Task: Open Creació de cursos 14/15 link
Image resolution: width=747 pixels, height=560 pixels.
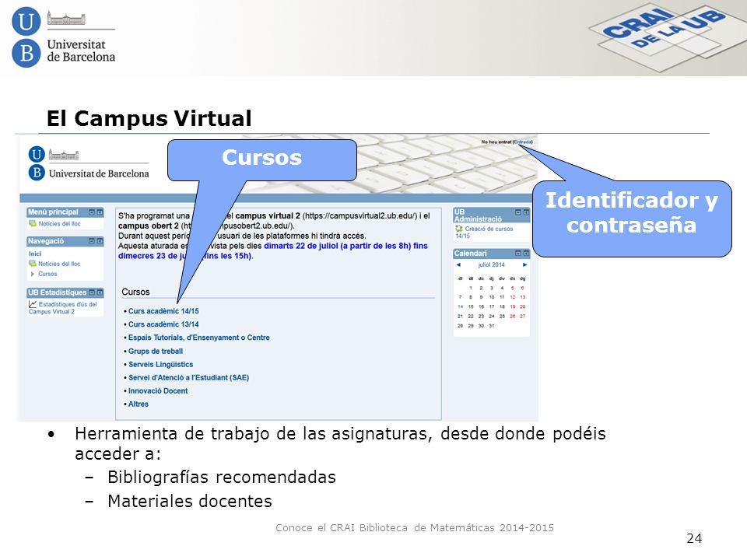Action: click(484, 232)
